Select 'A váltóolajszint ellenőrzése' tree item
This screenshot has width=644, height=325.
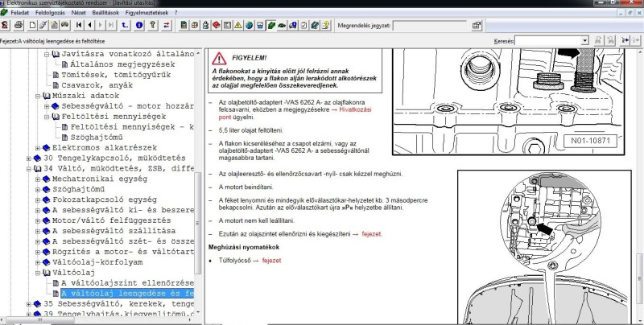[127, 283]
